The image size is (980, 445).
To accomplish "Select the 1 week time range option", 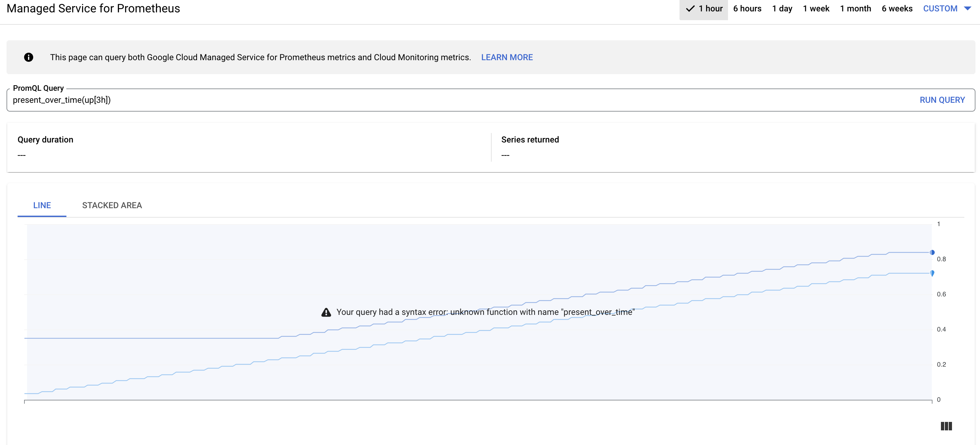I will click(817, 8).
